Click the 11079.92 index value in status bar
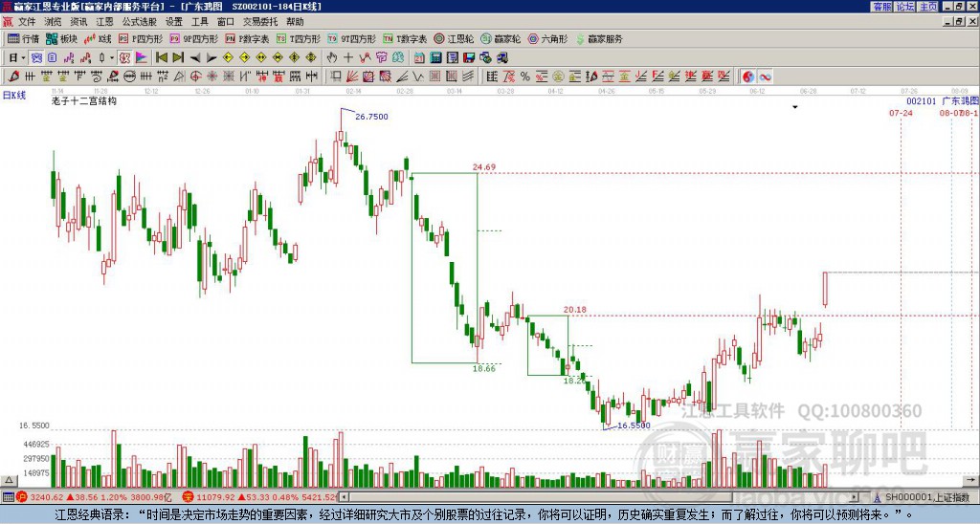 (x=215, y=497)
